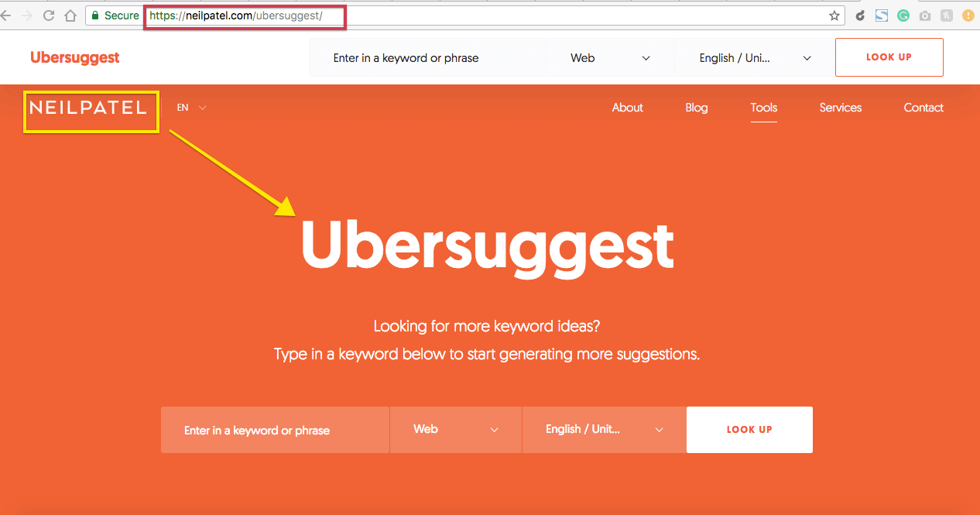Click the Ubersuggest logo in sticky header
This screenshot has width=980, height=515.
click(75, 58)
